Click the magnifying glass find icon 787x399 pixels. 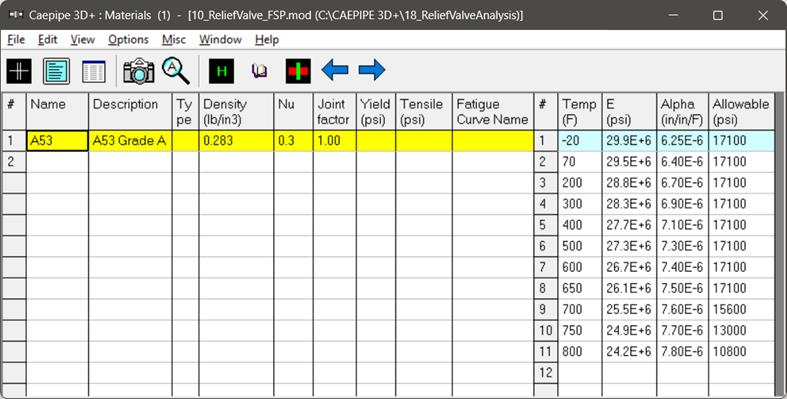[x=176, y=71]
